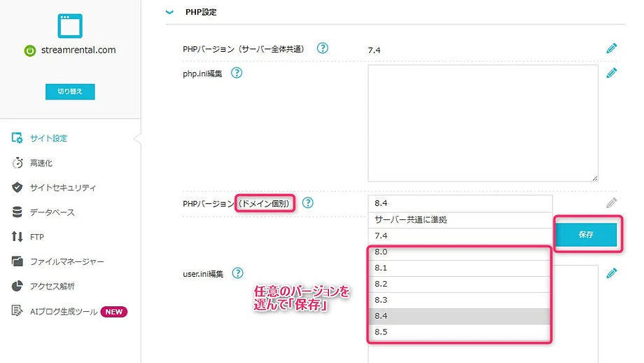The image size is (644, 363).
Task: Click the PHPバージョン(サーバー全体共通) label
Action: pyautogui.click(x=244, y=49)
